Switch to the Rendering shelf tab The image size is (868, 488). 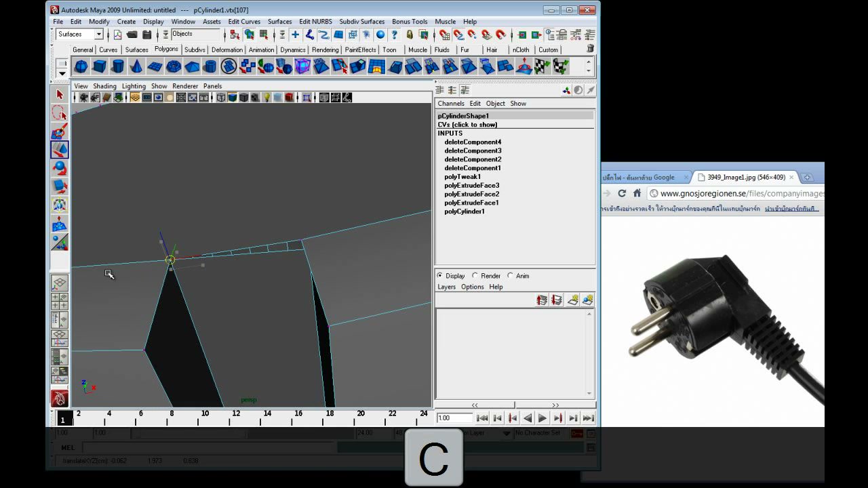click(325, 49)
